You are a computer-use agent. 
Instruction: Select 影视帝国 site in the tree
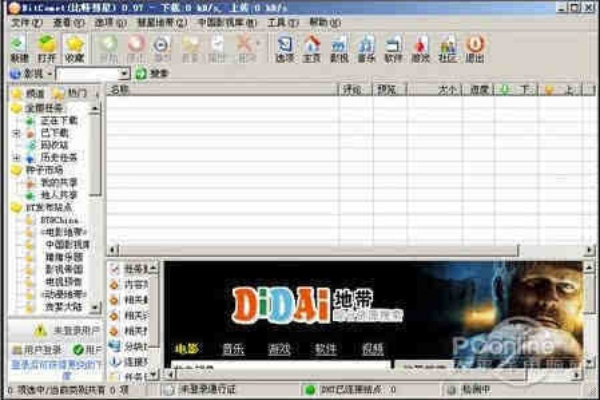coord(64,269)
